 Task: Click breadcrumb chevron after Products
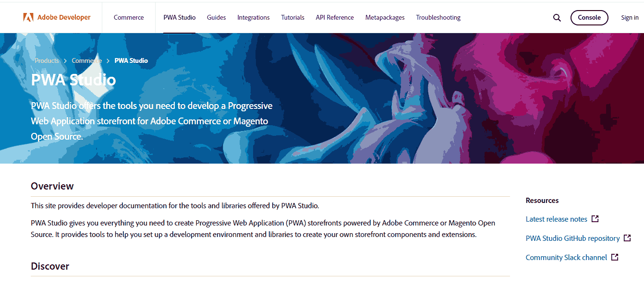65,61
